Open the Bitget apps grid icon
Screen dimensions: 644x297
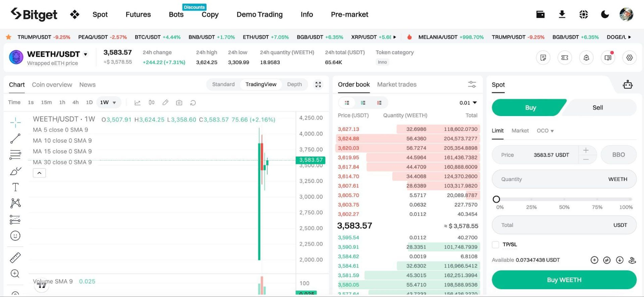coord(74,14)
